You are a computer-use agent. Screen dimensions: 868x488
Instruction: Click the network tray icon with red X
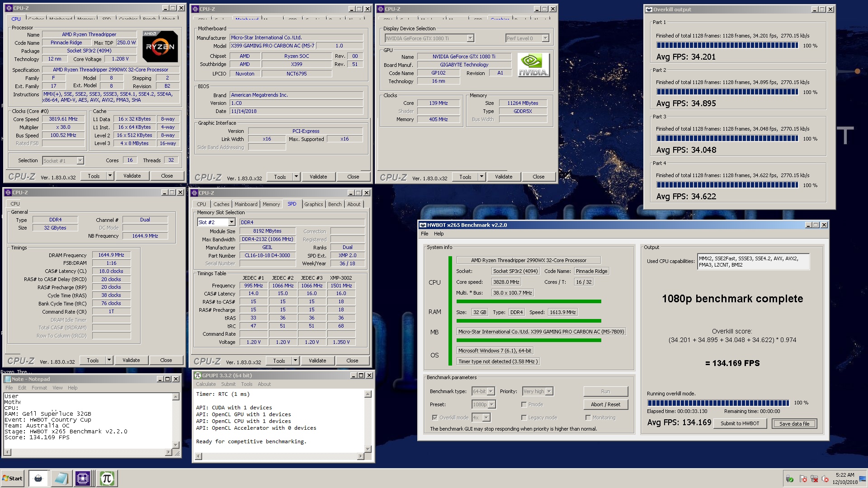pos(814,479)
